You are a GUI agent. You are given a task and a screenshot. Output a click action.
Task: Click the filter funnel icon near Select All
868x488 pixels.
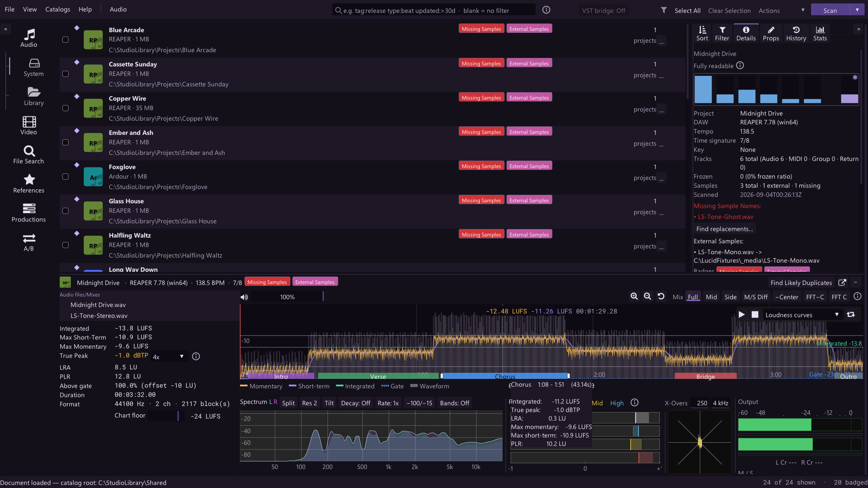(x=664, y=10)
